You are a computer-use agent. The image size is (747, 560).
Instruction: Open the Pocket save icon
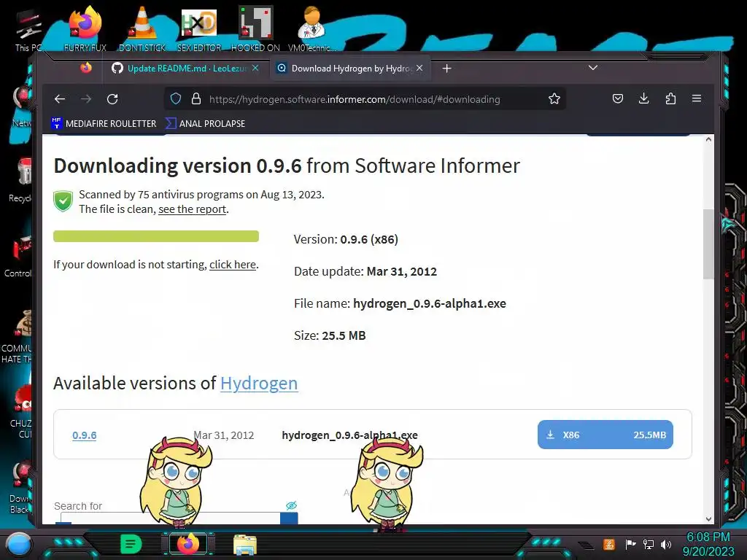618,98
